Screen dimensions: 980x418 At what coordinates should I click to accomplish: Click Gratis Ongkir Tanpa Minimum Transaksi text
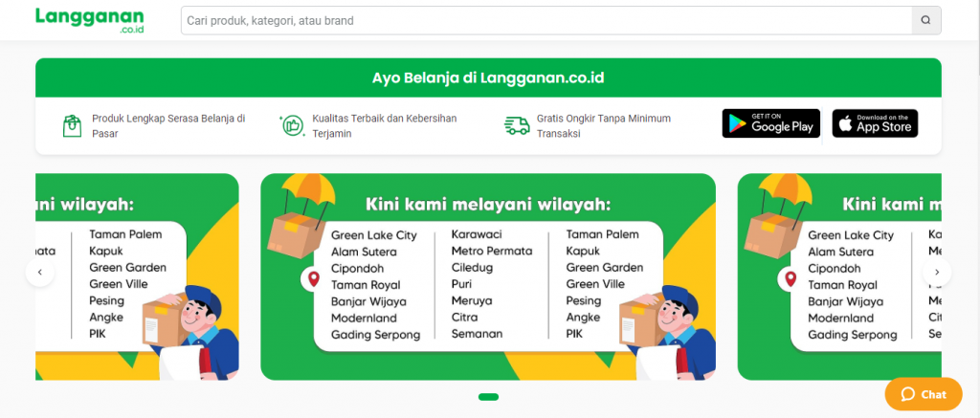604,125
